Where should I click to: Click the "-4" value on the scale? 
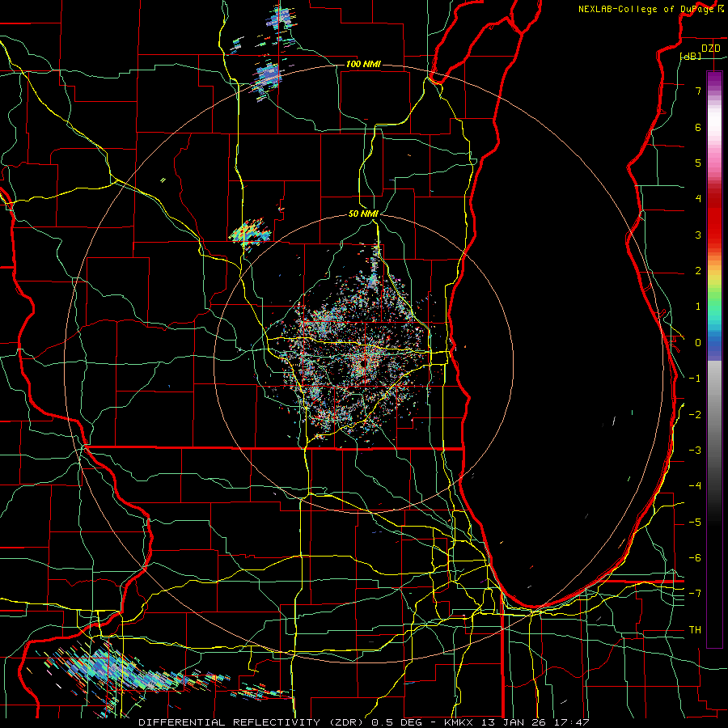click(695, 486)
